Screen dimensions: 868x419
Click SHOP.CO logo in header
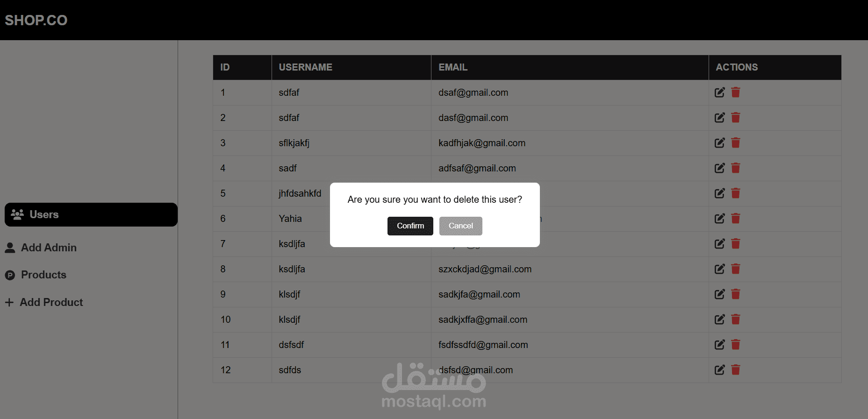pos(36,20)
